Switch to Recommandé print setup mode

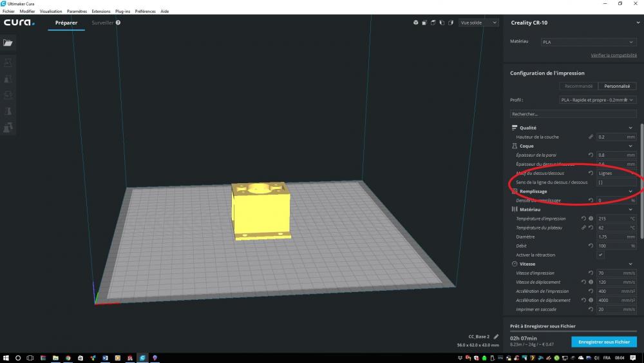(578, 86)
